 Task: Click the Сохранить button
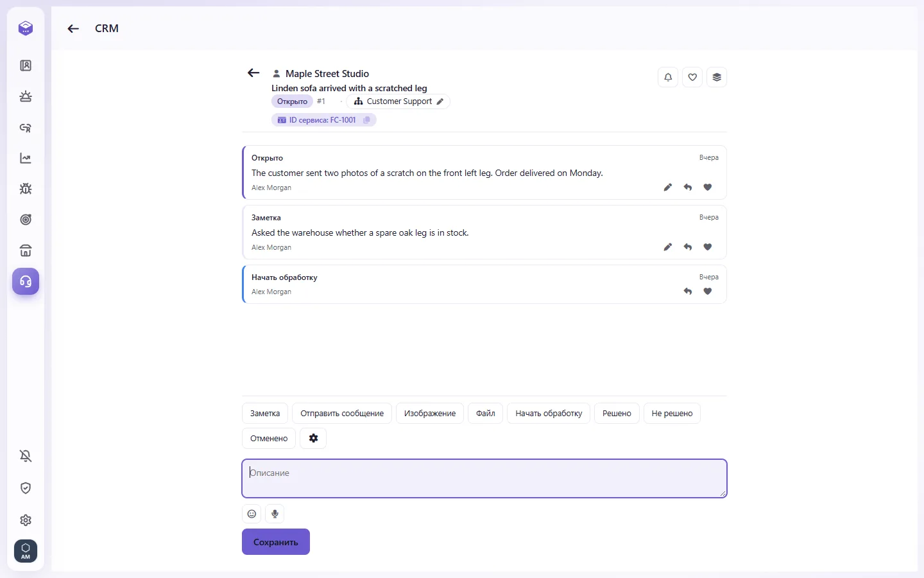(276, 542)
